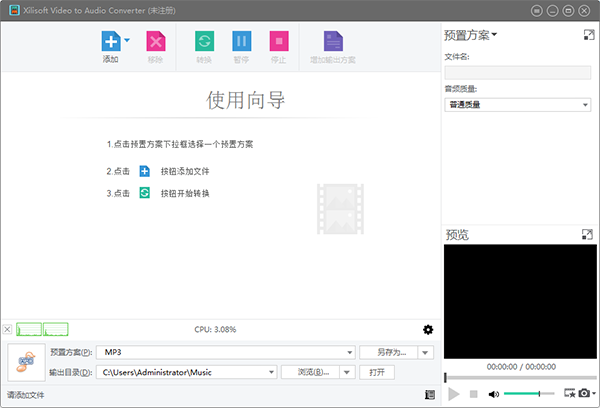Click the pink Stop (停止) toolbar icon
Image resolution: width=600 pixels, height=408 pixels.
point(279,41)
